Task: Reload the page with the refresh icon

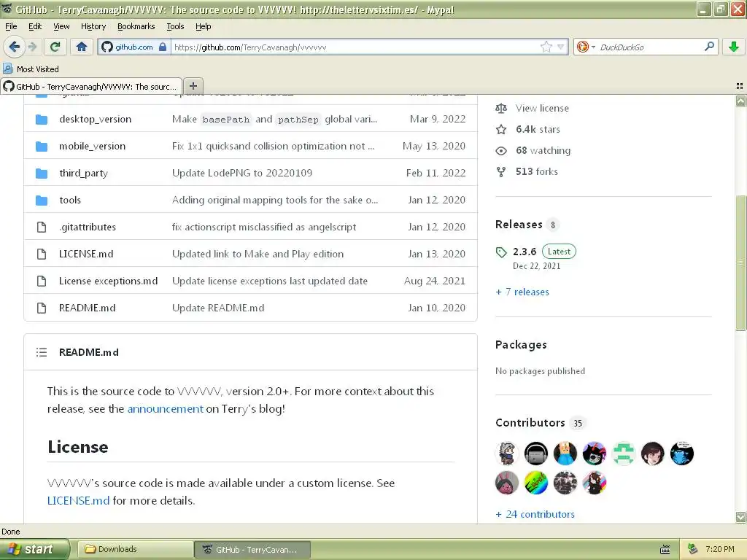Action: (x=55, y=47)
